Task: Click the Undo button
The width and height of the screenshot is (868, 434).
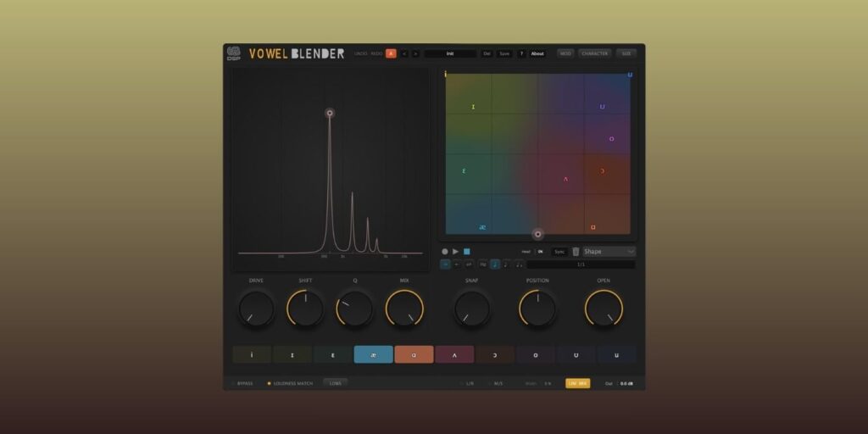Action: [360, 53]
